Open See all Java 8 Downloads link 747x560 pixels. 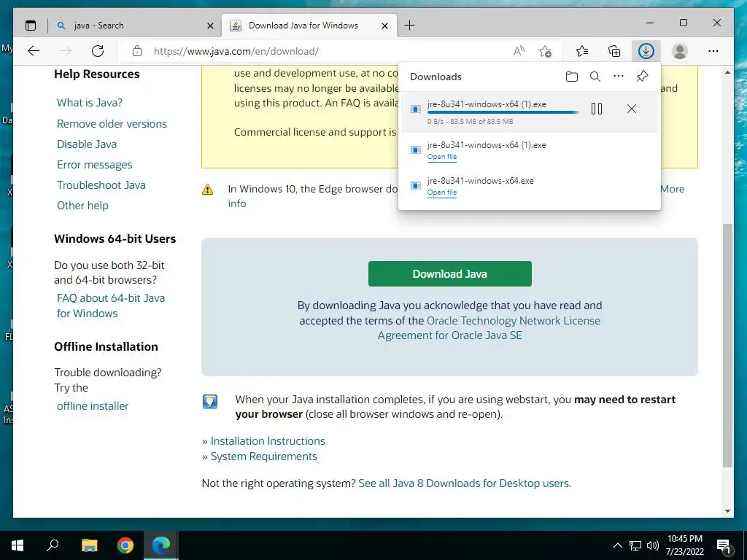click(465, 483)
